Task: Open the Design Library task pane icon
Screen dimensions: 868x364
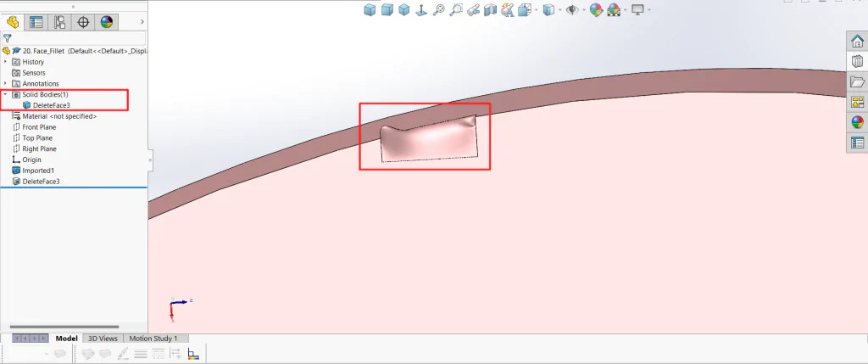Action: 857,61
